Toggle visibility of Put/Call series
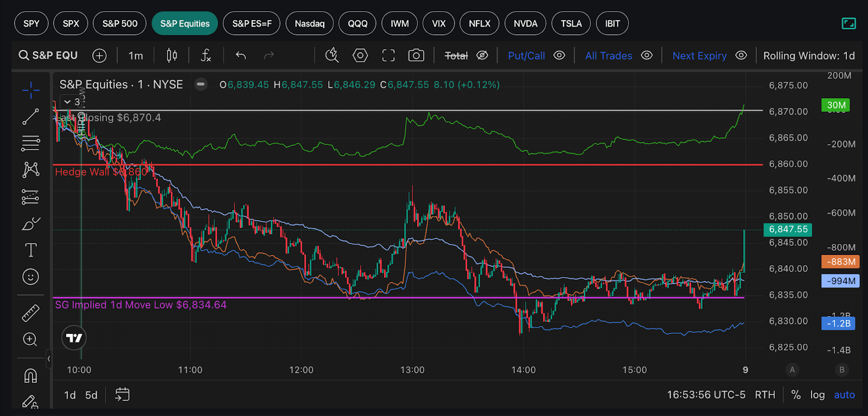Screen dimensions: 868x416 559,55
